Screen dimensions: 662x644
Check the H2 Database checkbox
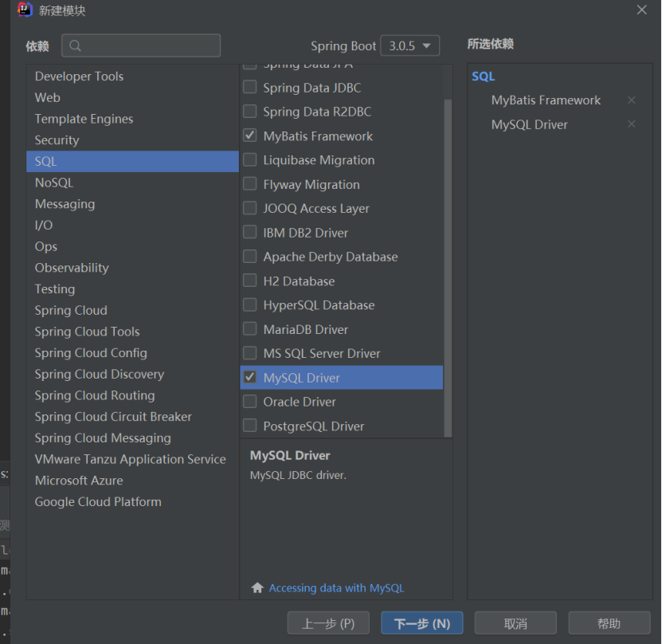pos(250,281)
